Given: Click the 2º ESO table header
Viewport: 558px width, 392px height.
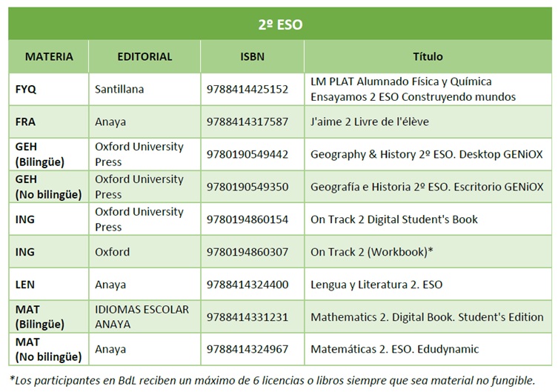Looking at the screenshot, I should pos(280,24).
